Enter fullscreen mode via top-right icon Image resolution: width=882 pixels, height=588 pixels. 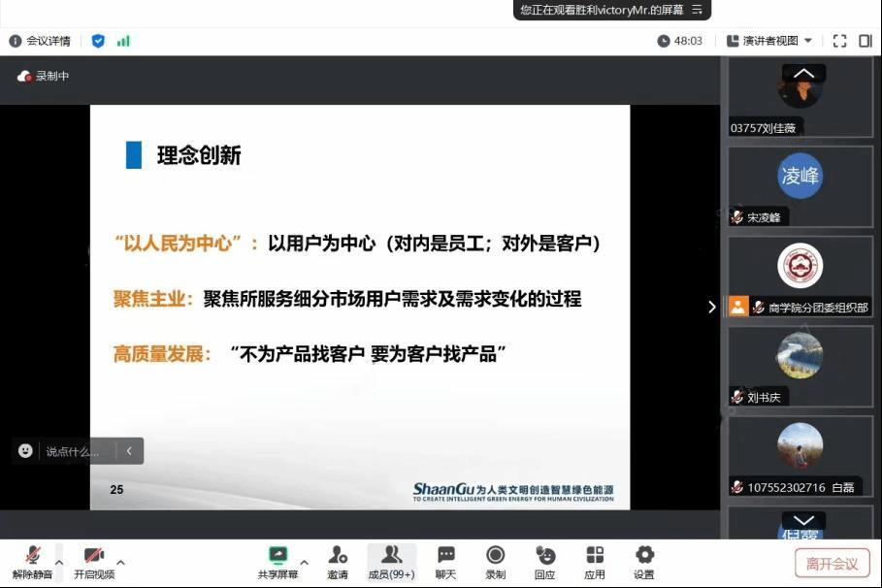[x=840, y=41]
